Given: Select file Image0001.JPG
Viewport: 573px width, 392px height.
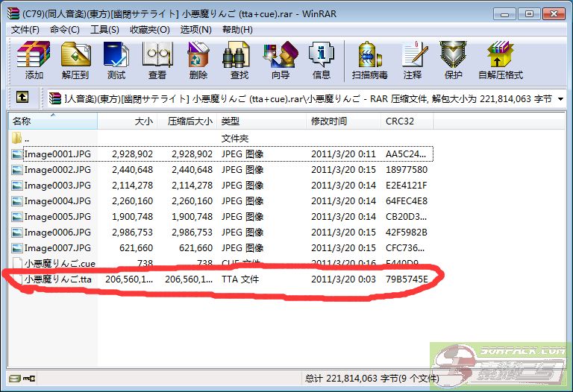Looking at the screenshot, I should tap(57, 154).
